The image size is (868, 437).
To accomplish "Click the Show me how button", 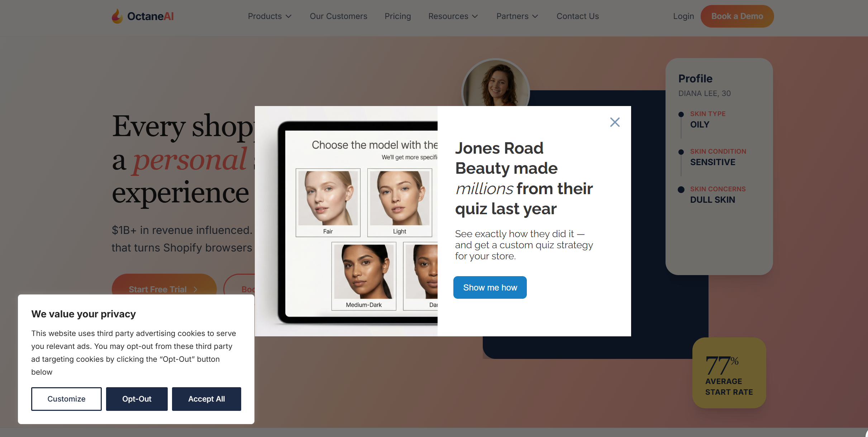I will pos(490,287).
